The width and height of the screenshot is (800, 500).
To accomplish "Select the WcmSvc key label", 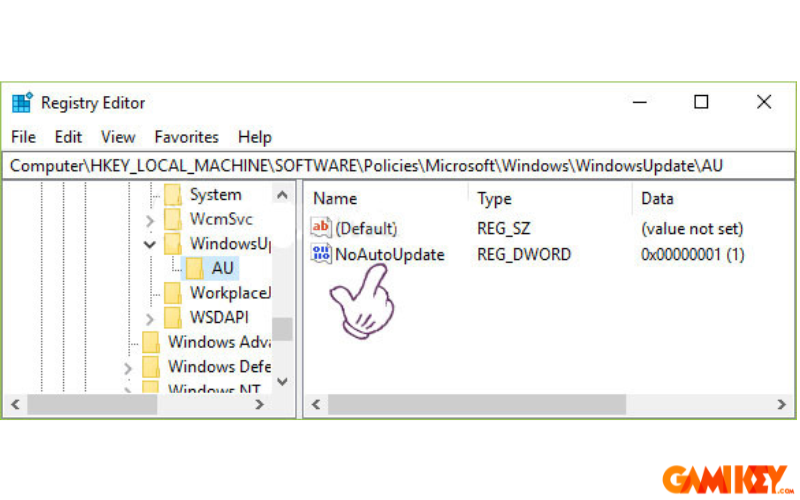I will (221, 219).
